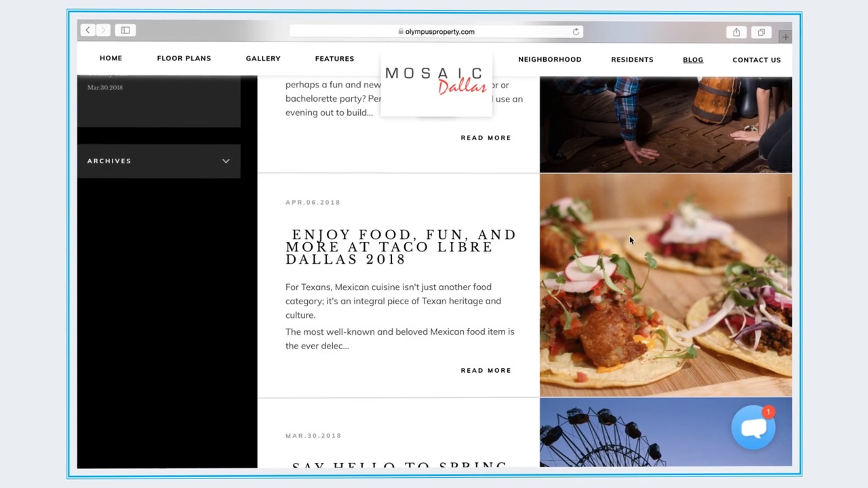Viewport: 868px width, 488px height.
Task: Show all open tabs overview
Action: point(761,32)
